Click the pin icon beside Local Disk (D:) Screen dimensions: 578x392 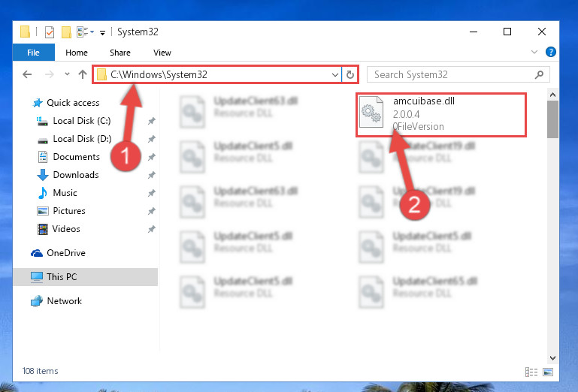pyautogui.click(x=152, y=139)
